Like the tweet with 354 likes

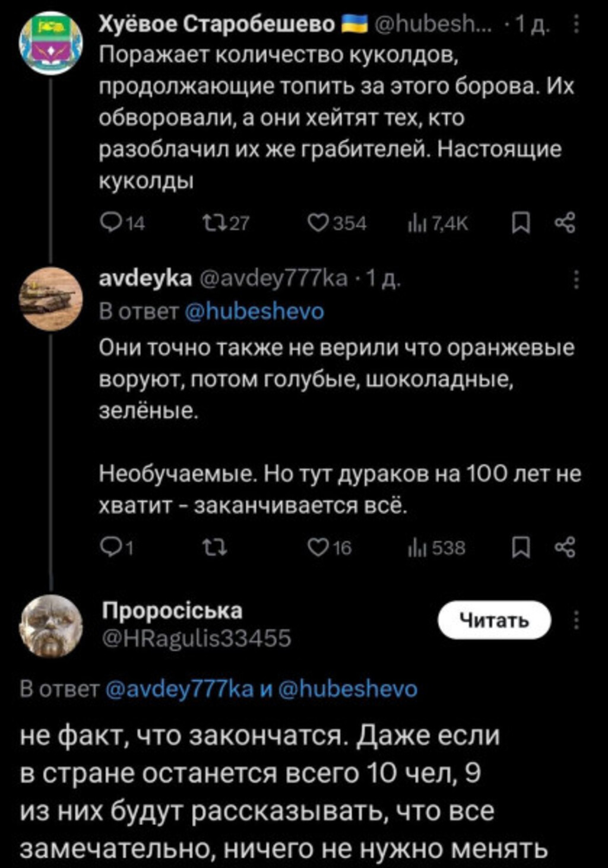(318, 223)
